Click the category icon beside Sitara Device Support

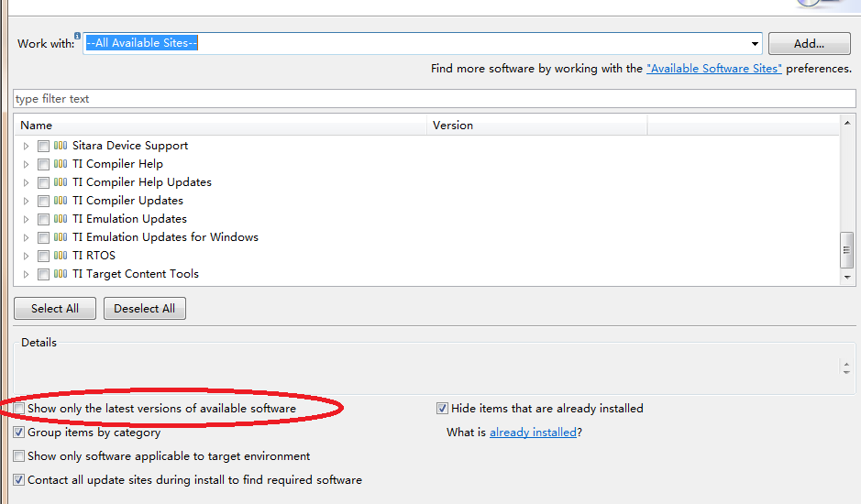[x=61, y=146]
